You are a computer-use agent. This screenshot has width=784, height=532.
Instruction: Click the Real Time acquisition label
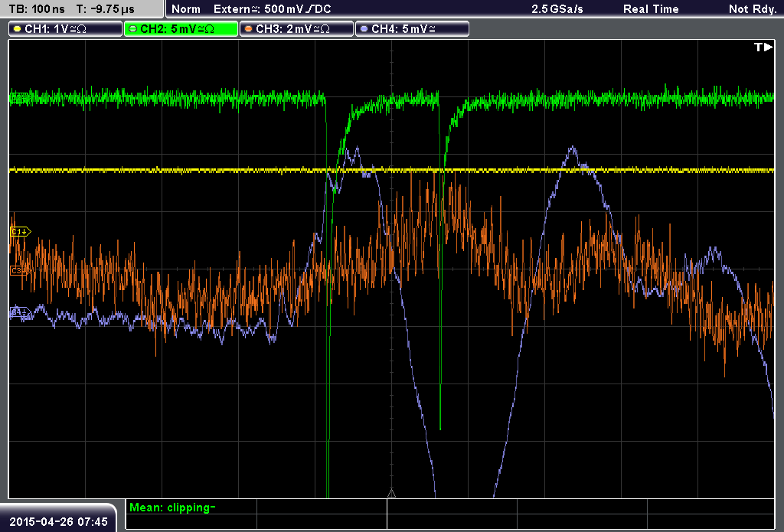(651, 9)
